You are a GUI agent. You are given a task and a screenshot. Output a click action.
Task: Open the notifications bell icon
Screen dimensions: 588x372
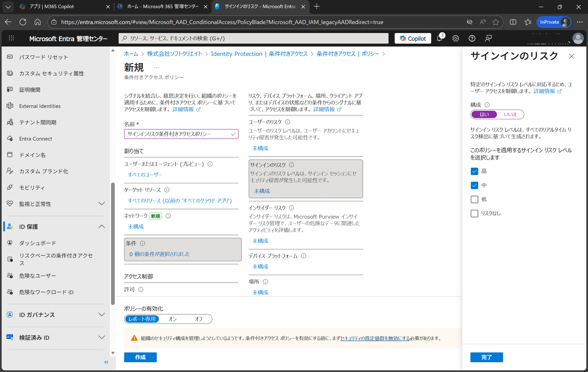point(439,38)
